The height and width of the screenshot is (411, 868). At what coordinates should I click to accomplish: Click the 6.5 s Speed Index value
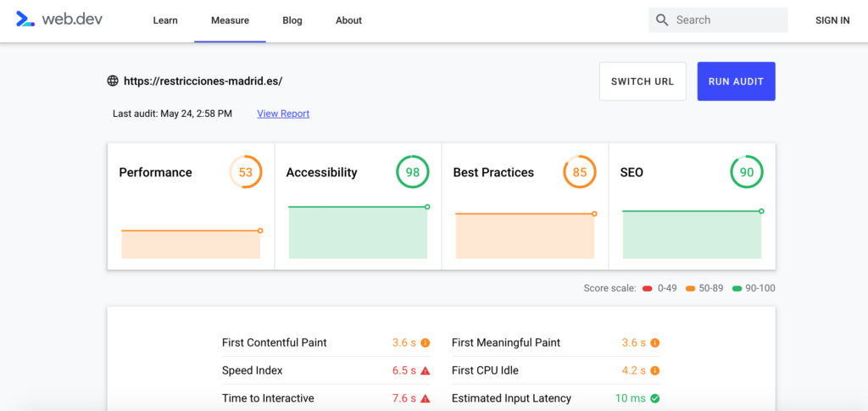pyautogui.click(x=404, y=370)
